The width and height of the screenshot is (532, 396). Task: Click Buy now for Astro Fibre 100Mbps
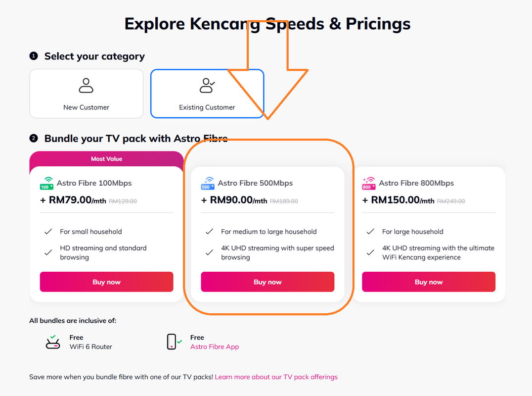click(106, 282)
